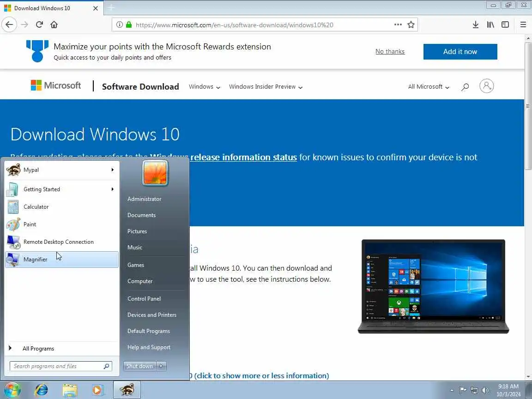Expand the Windows dropdown in site nav
The width and height of the screenshot is (532, 399).
[205, 87]
